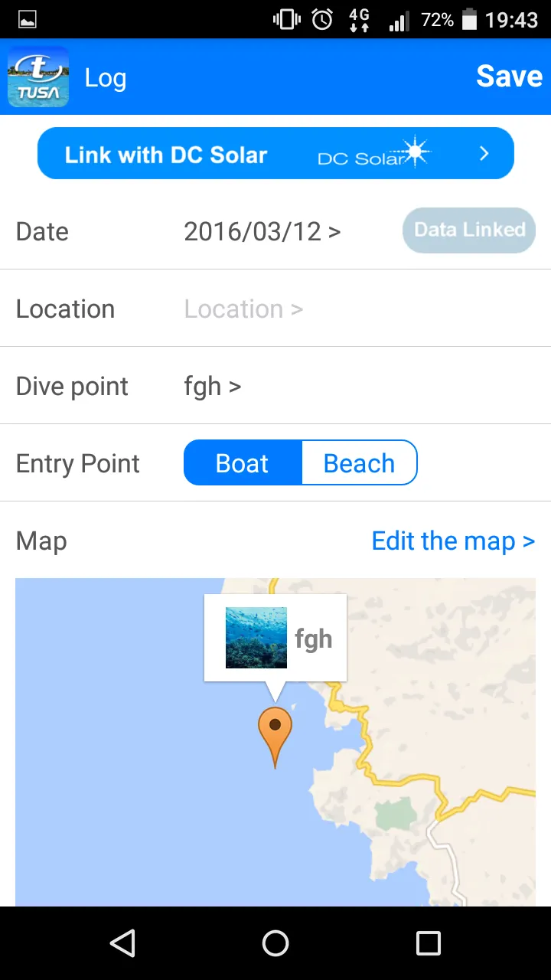Open recent apps square icon
Viewport: 551px width, 980px height.
[428, 943]
